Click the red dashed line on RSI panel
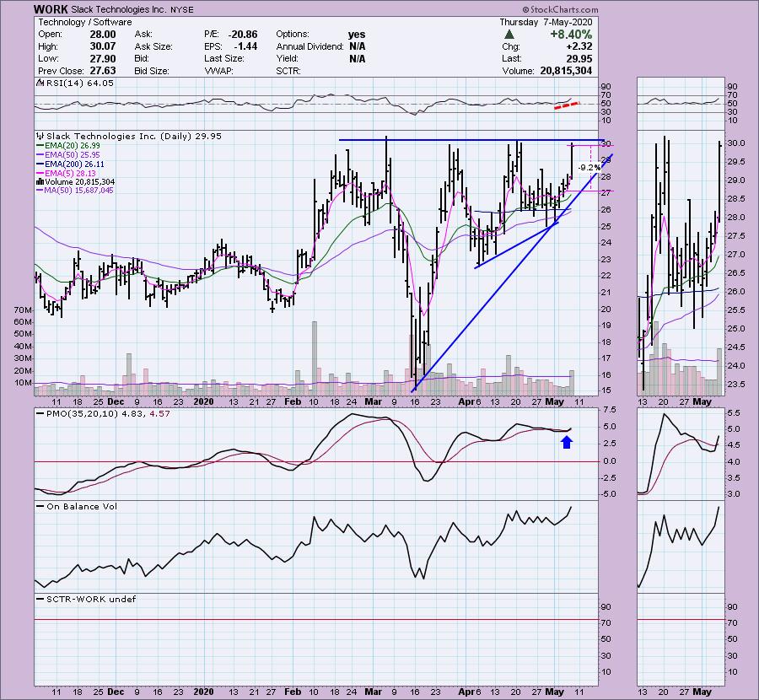Viewport: 759px width, 700px height. (567, 105)
